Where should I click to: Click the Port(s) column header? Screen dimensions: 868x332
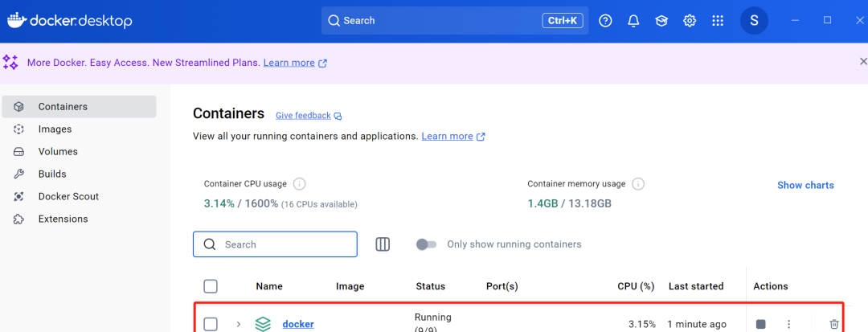pos(502,286)
